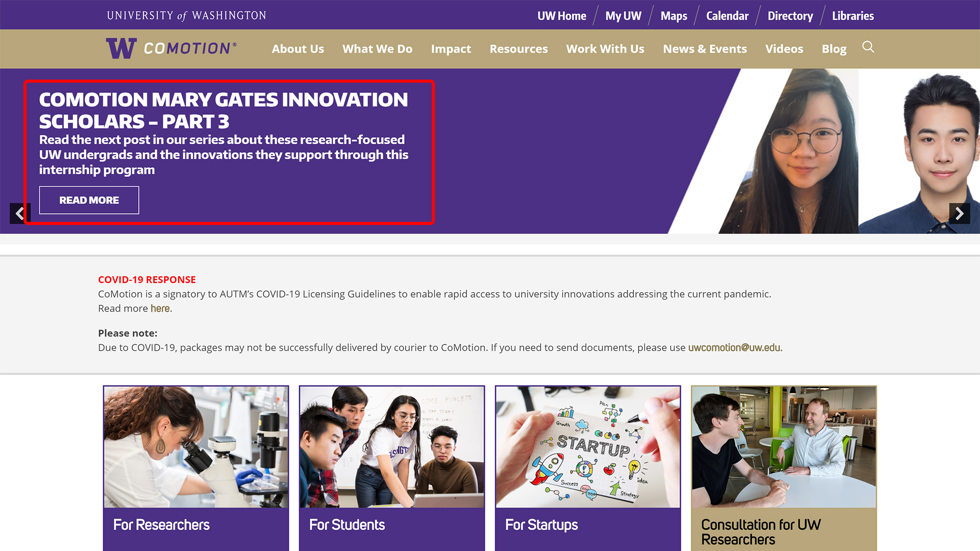Open the Mary Gates Innovation Scholars headline
This screenshot has height=551, width=980.
coord(224,111)
